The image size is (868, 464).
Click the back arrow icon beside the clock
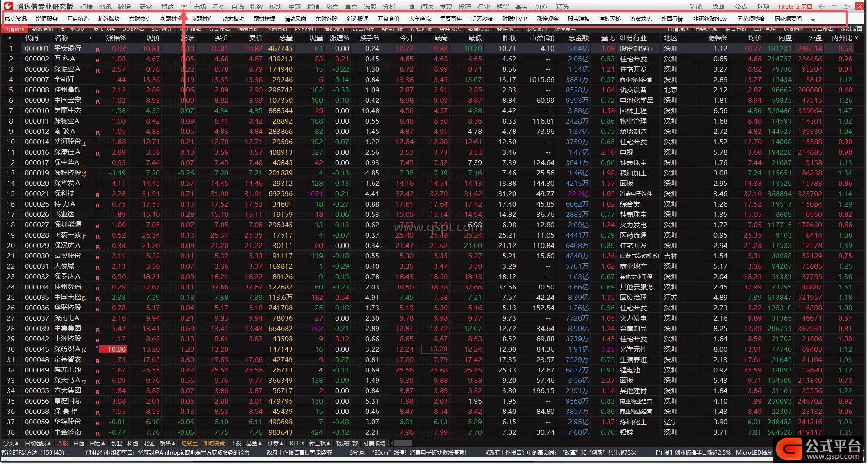[822, 6]
